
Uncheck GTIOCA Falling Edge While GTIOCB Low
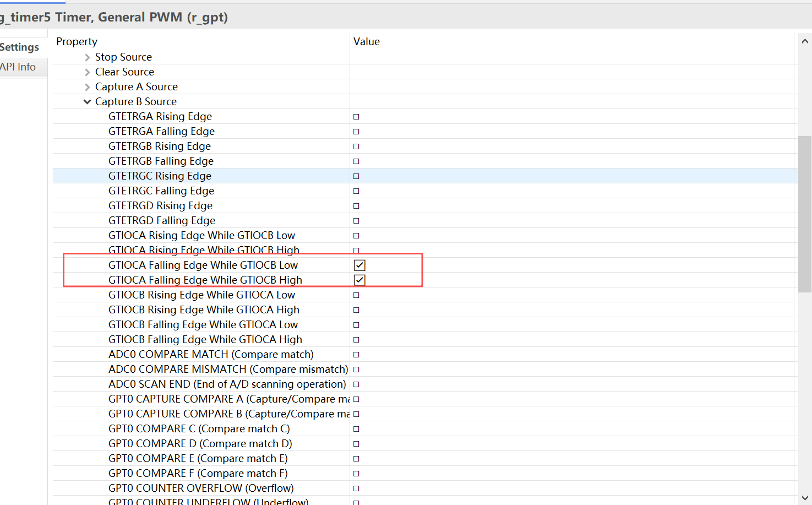[359, 265]
